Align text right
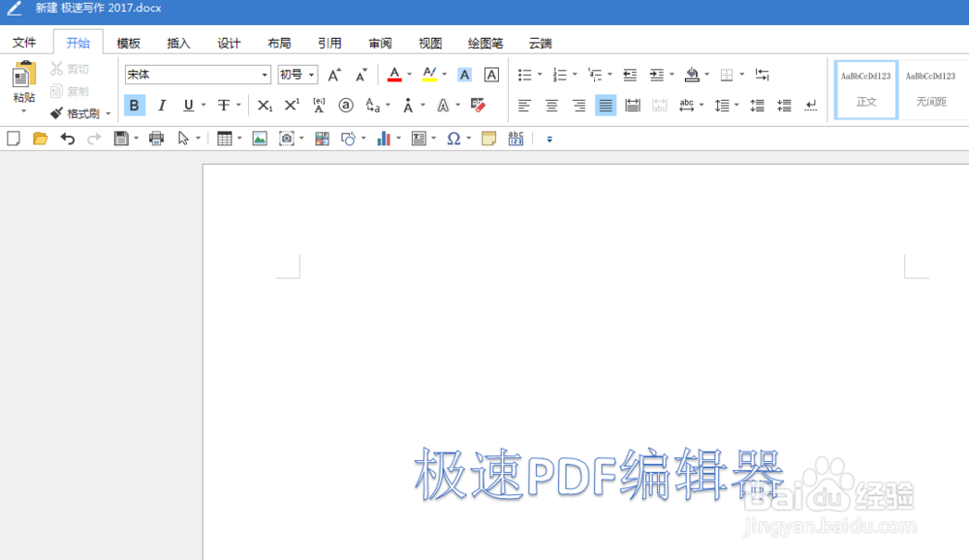 pos(578,105)
